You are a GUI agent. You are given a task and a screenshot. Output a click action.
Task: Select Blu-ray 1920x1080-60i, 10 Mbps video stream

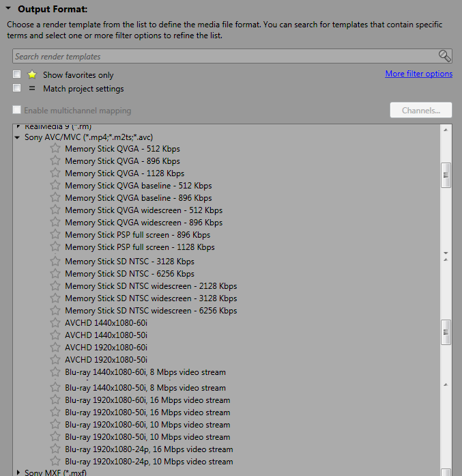coord(147,425)
